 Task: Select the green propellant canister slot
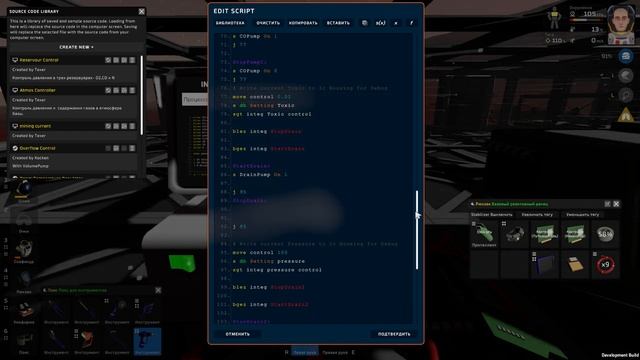click(x=484, y=234)
